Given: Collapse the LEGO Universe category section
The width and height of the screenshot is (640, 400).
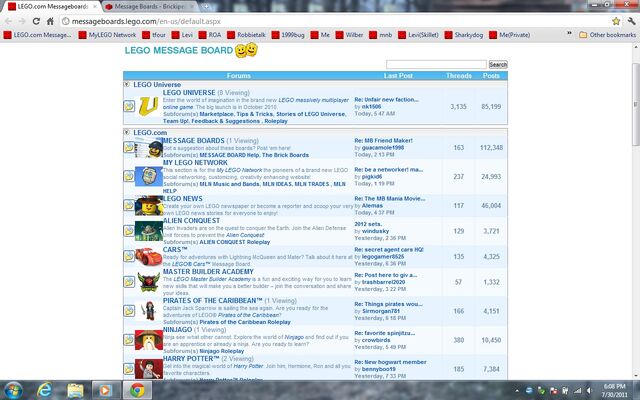Looking at the screenshot, I should [x=127, y=84].
